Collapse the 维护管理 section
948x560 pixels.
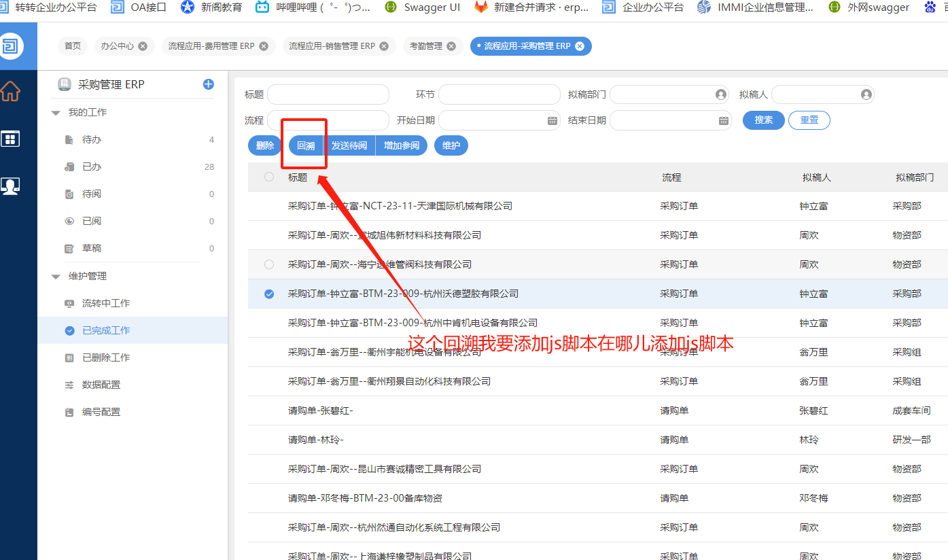56,276
